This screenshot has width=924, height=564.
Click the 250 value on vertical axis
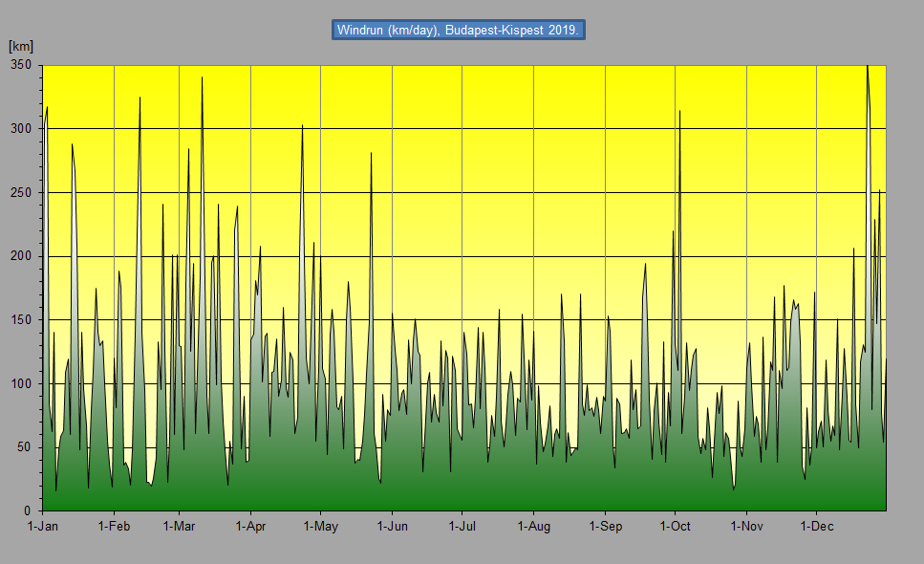click(21, 193)
